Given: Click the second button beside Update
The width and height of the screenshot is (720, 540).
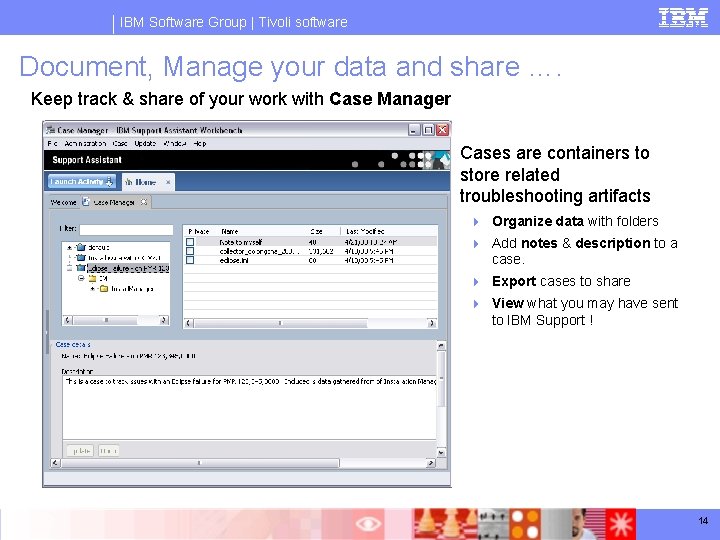Looking at the screenshot, I should coord(108,451).
